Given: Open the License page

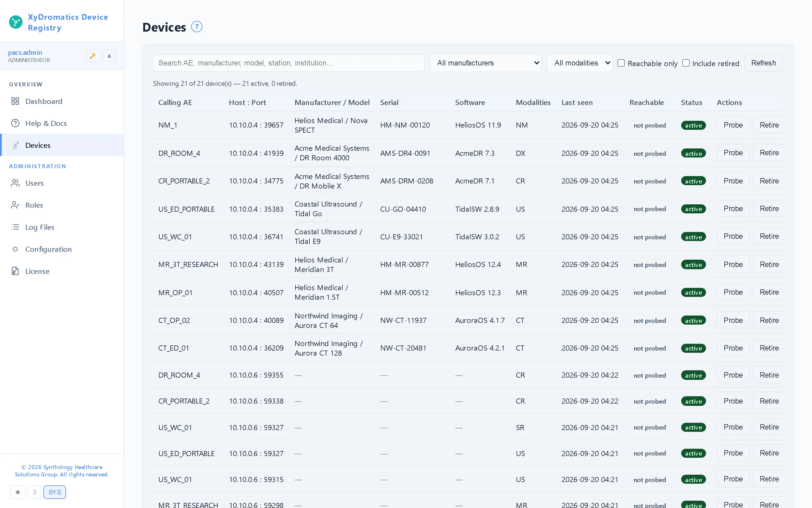Looking at the screenshot, I should (x=62, y=271).
